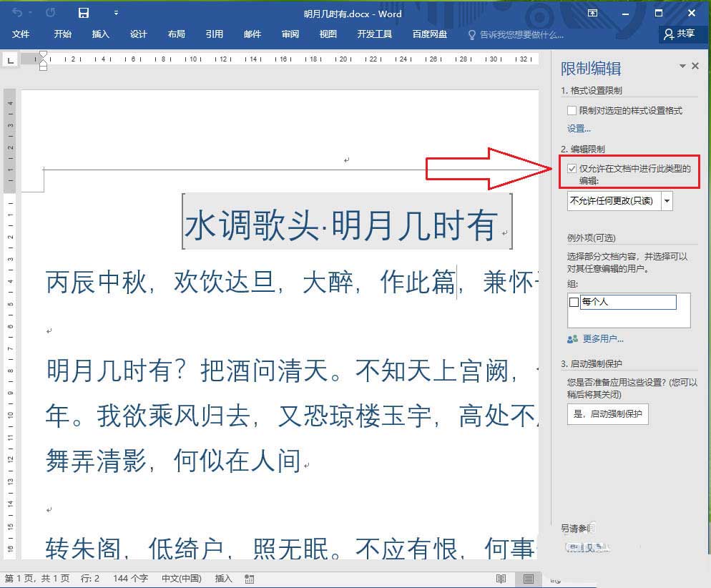711x588 pixels.
Task: Click 是，启动强制保护 button
Action: [x=607, y=413]
